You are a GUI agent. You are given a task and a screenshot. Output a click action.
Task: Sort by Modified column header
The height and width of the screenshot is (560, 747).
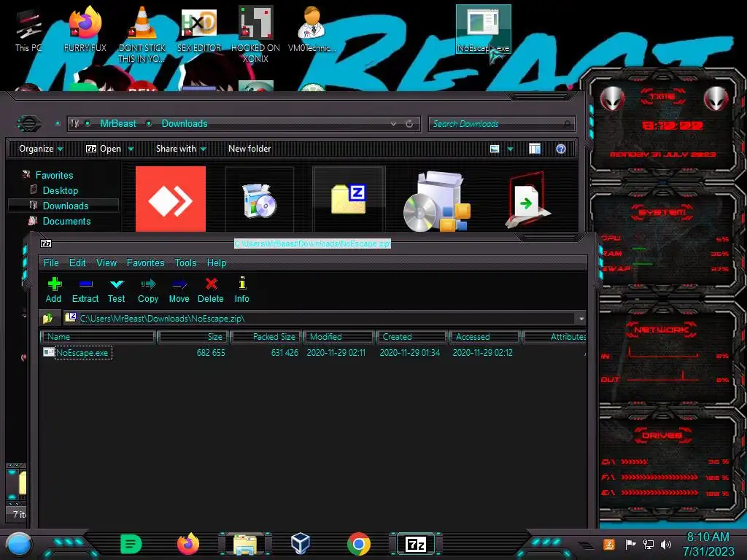tap(339, 337)
